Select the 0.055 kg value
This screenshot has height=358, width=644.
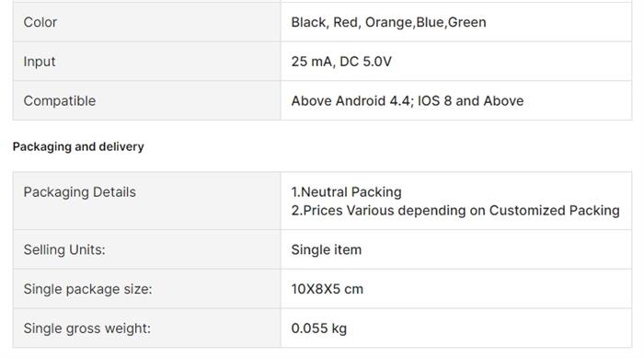pyautogui.click(x=319, y=329)
